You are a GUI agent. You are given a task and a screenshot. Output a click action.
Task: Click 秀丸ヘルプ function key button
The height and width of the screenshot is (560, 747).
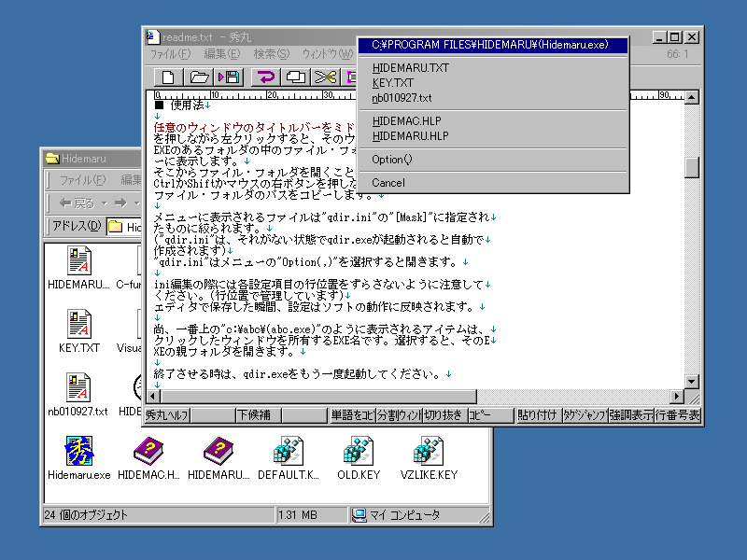tap(167, 415)
